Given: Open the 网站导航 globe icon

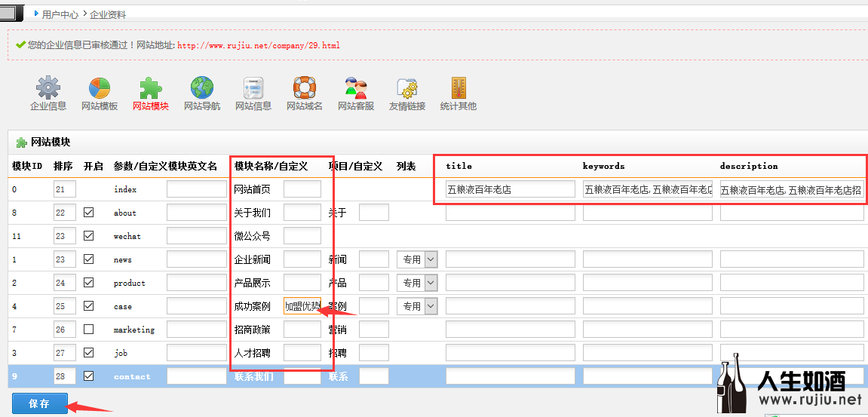Looking at the screenshot, I should 202,87.
